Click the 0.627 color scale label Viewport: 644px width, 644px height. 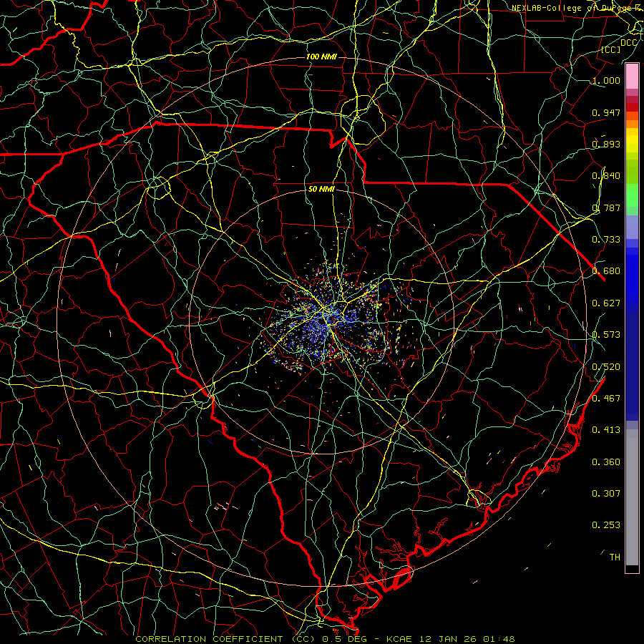point(606,303)
